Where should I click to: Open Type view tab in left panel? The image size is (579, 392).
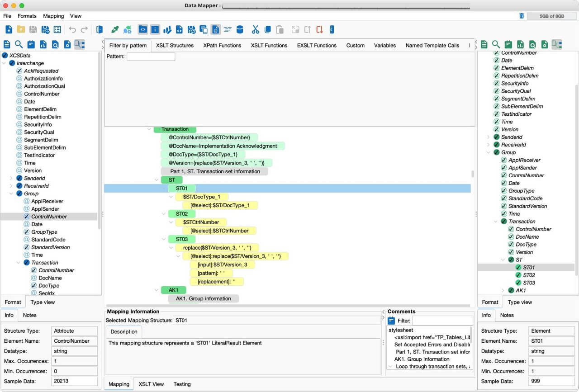43,302
